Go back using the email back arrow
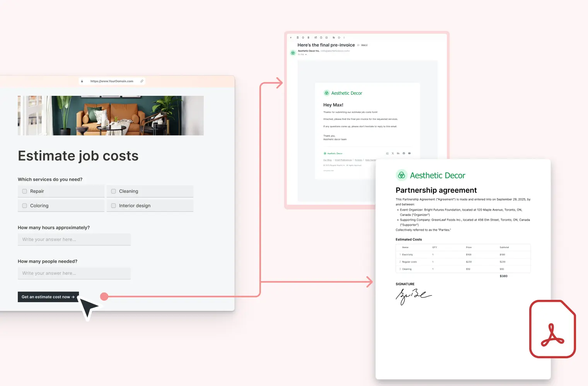This screenshot has height=386, width=588. pos(291,37)
